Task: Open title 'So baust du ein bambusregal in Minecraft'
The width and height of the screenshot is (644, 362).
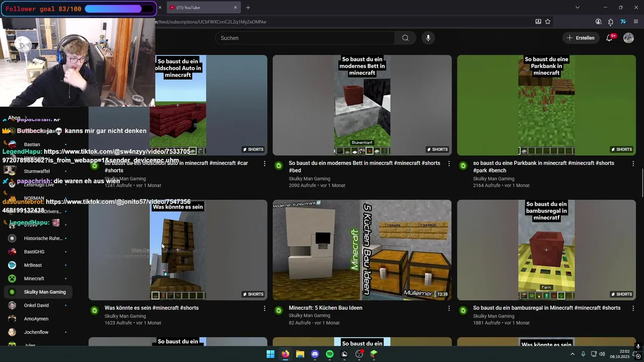Action: pos(547,308)
